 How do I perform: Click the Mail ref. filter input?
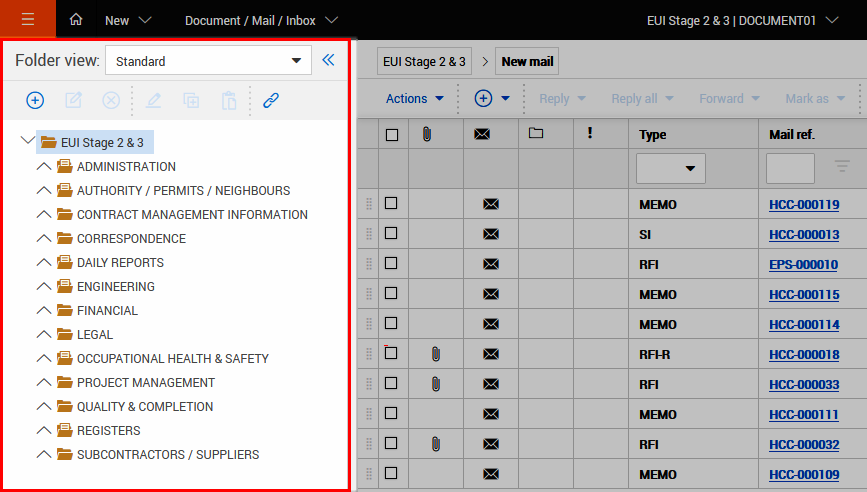[790, 168]
